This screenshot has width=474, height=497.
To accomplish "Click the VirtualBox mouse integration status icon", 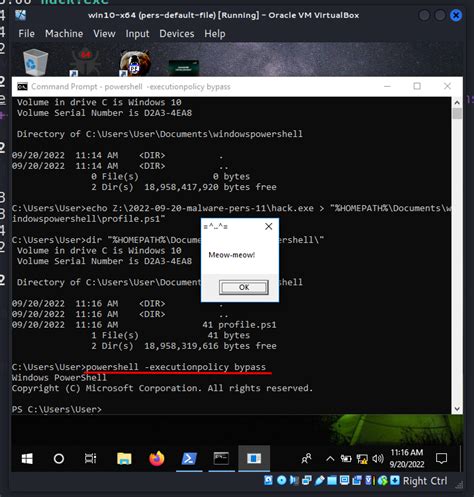I will (x=383, y=480).
